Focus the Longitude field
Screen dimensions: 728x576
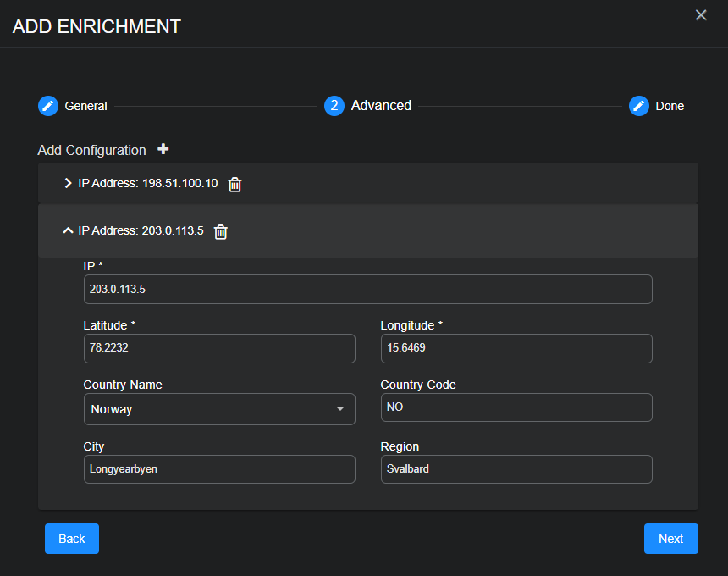pyautogui.click(x=516, y=348)
